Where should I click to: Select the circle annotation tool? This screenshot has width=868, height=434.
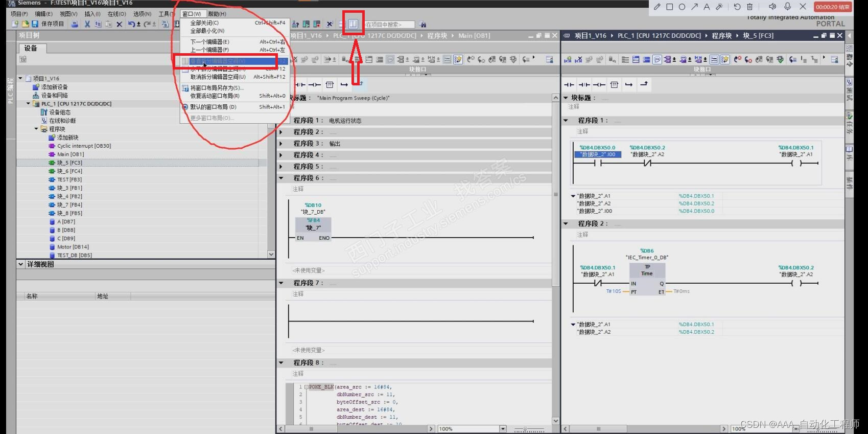coord(682,7)
